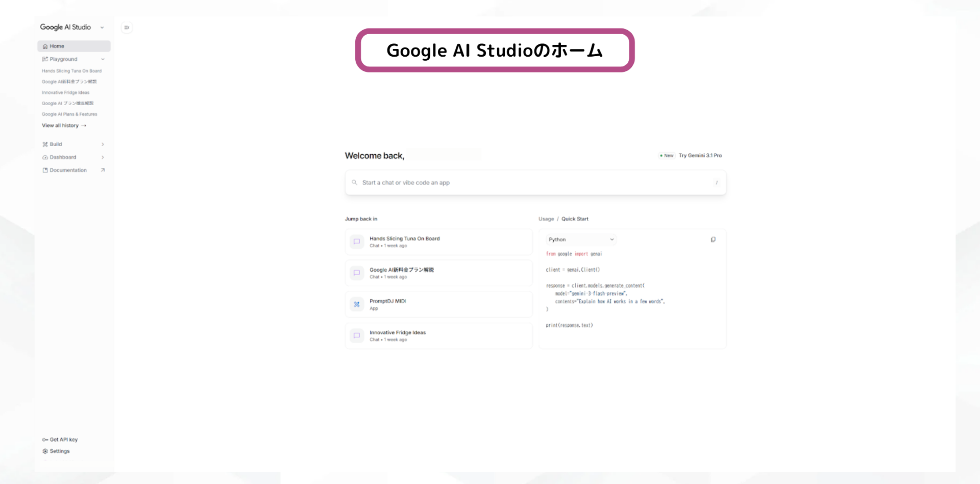Switch to the Usage tab

tap(546, 219)
